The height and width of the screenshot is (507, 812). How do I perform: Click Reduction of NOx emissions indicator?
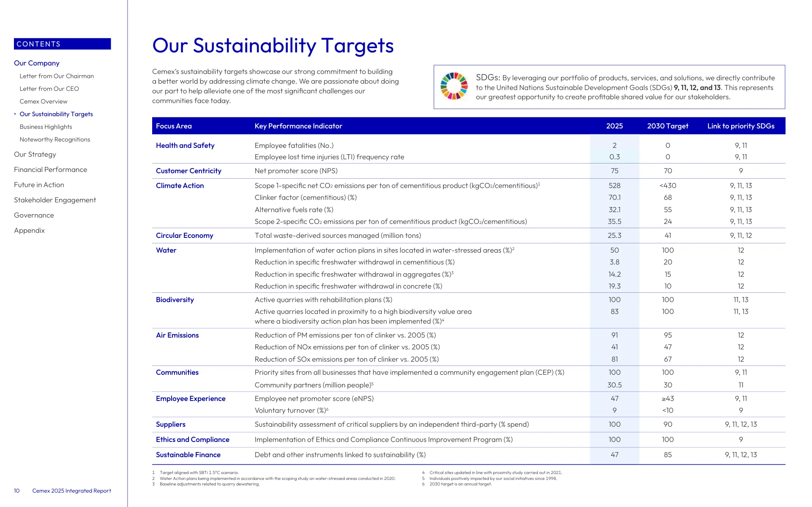347,347
